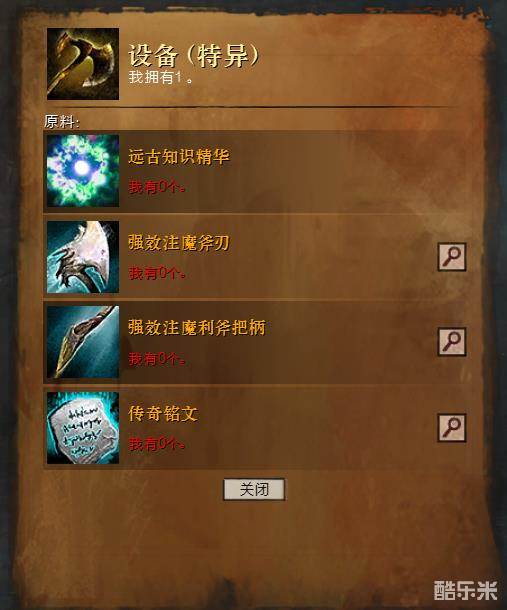Open magnifier for 强效注魔斧刃 recipe
507x610 pixels.
(x=452, y=257)
